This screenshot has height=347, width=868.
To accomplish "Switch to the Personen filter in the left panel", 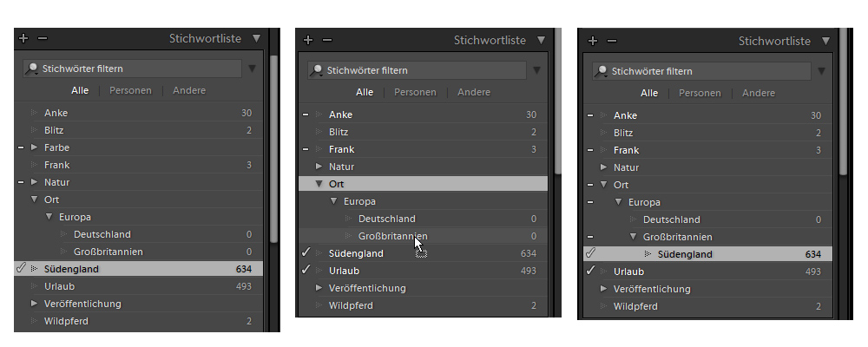I will click(131, 90).
